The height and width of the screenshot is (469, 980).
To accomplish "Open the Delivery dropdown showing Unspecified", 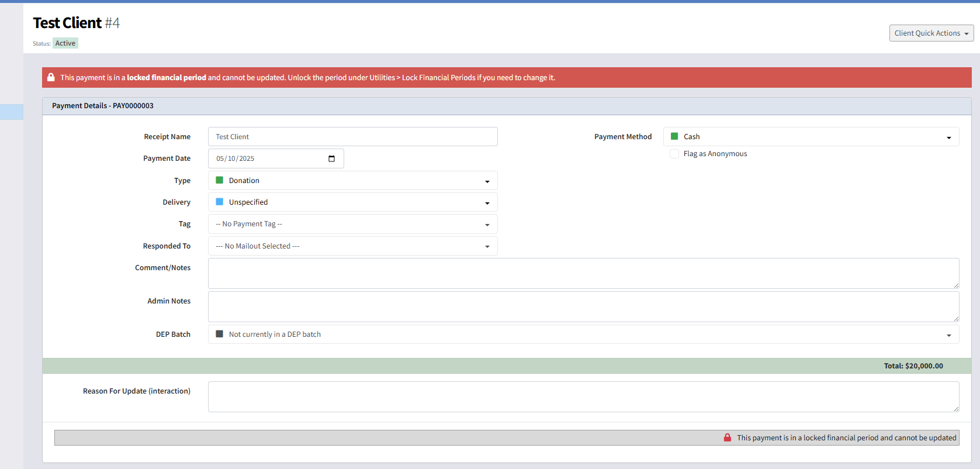I will point(353,202).
